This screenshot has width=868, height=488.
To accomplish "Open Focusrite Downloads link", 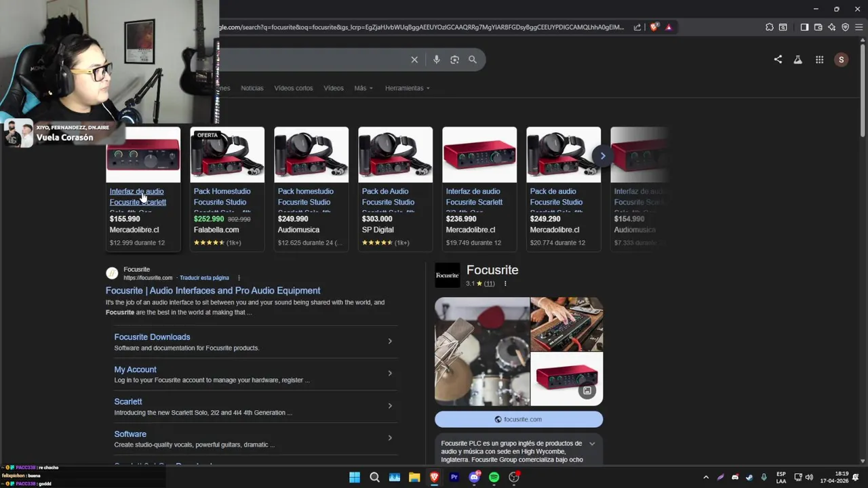I will pos(152,337).
